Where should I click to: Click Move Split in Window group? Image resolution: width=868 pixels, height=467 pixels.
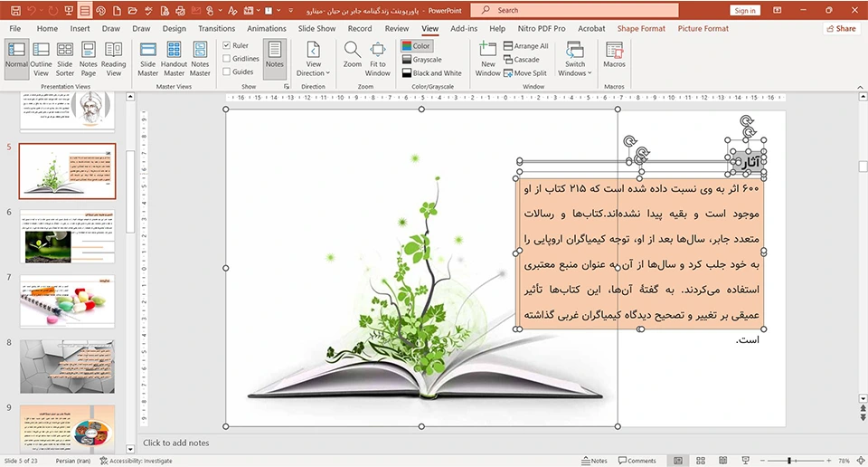point(524,73)
